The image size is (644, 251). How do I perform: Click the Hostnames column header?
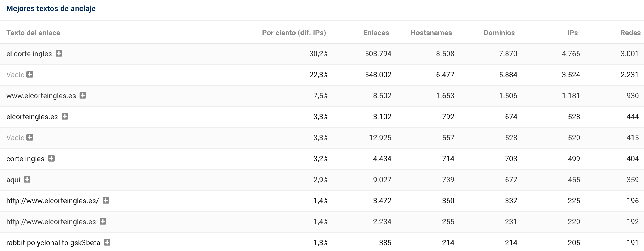[x=431, y=33]
